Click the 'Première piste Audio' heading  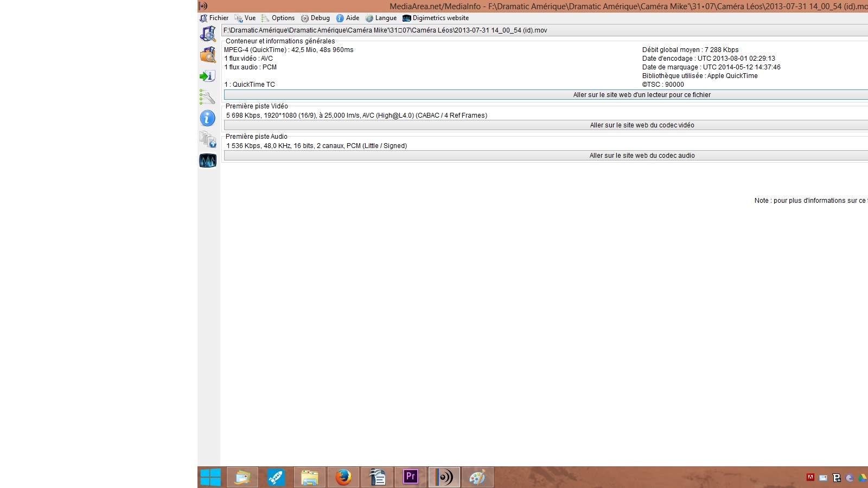tap(256, 137)
